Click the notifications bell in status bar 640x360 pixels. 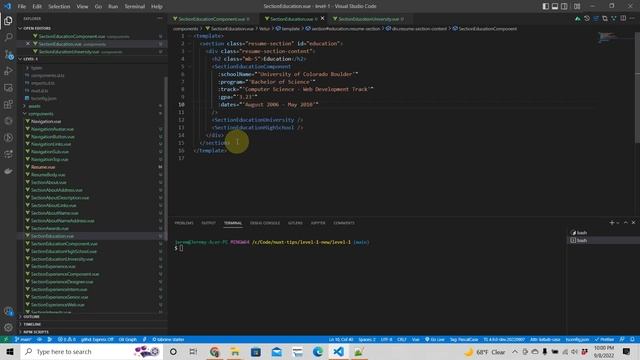[632, 339]
